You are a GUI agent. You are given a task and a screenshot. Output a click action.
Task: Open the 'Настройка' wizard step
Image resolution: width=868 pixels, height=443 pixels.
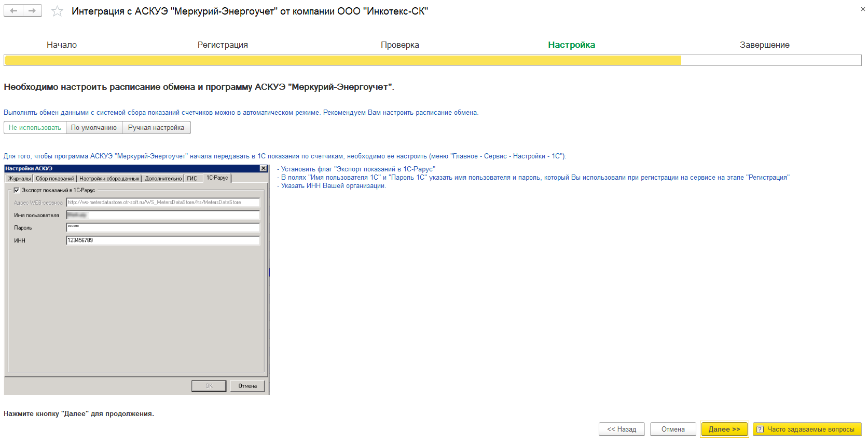coord(571,45)
